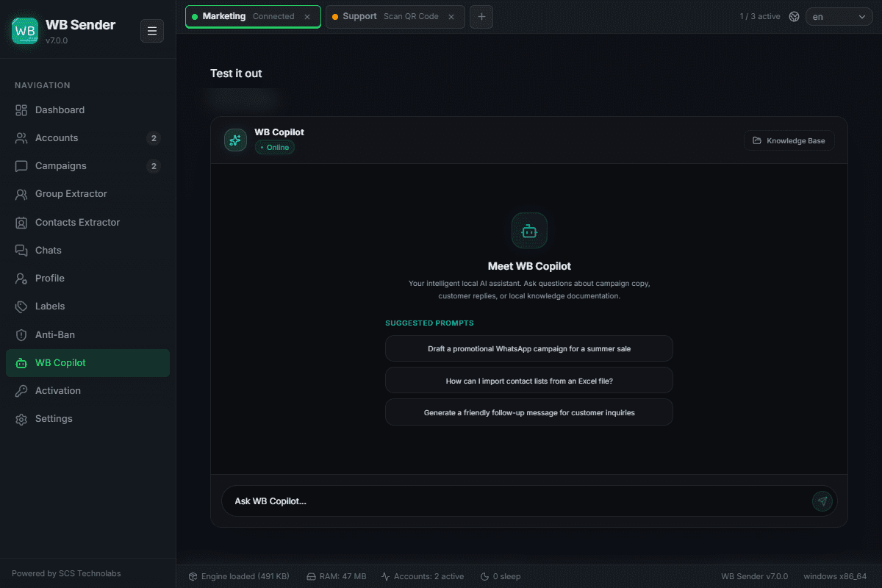The height and width of the screenshot is (588, 882).
Task: Open the Profile page
Action: 87,279
